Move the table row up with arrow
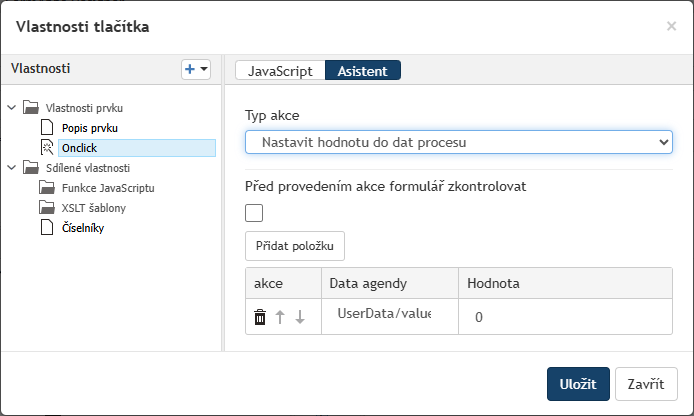The height and width of the screenshot is (416, 694). [280, 317]
